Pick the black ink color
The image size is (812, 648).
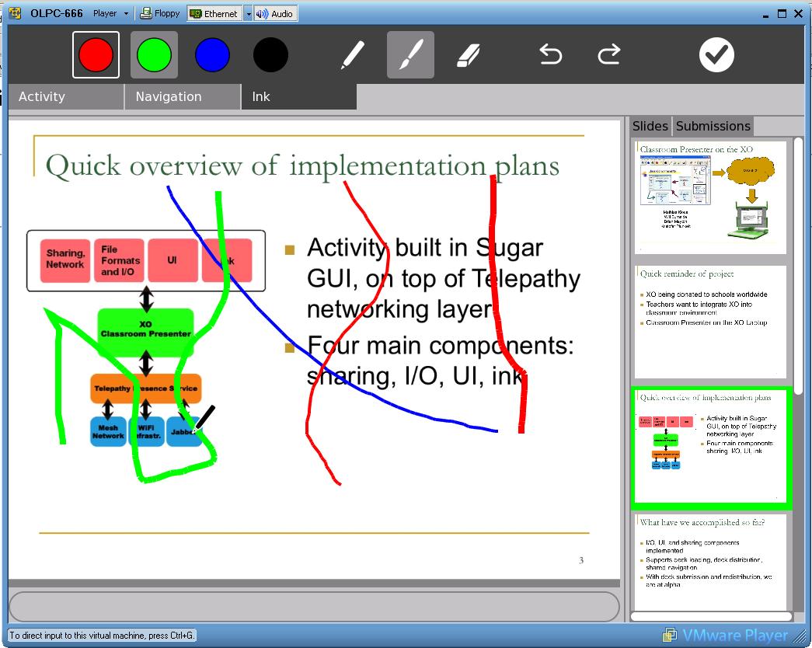tap(270, 55)
